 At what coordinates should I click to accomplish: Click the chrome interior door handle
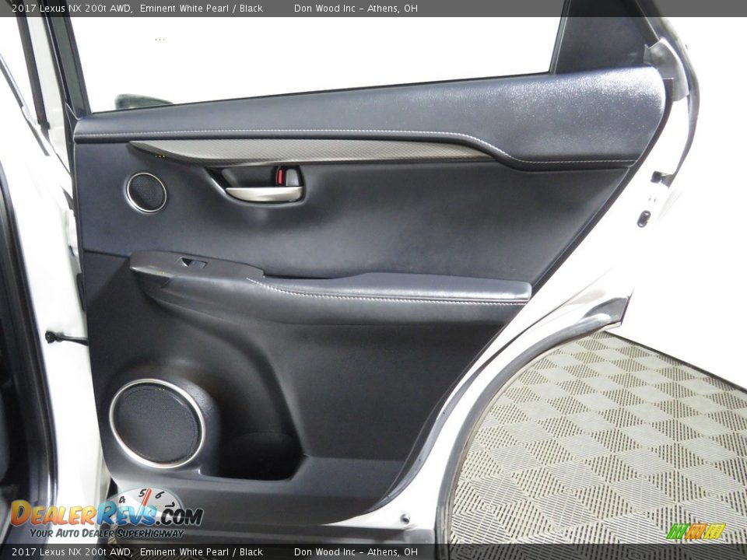pyautogui.click(x=263, y=194)
